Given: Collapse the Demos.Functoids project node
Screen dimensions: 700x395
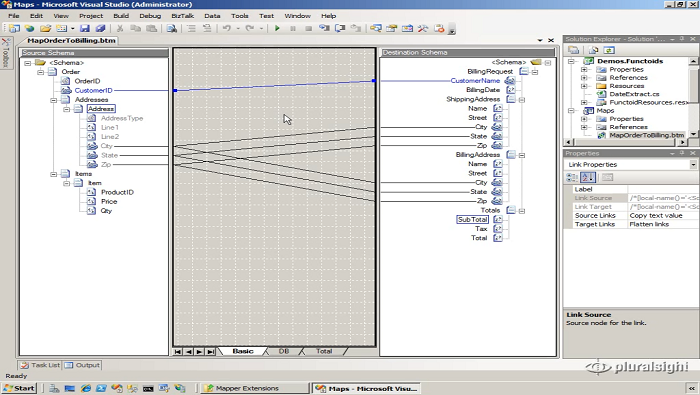Looking at the screenshot, I should [x=571, y=61].
